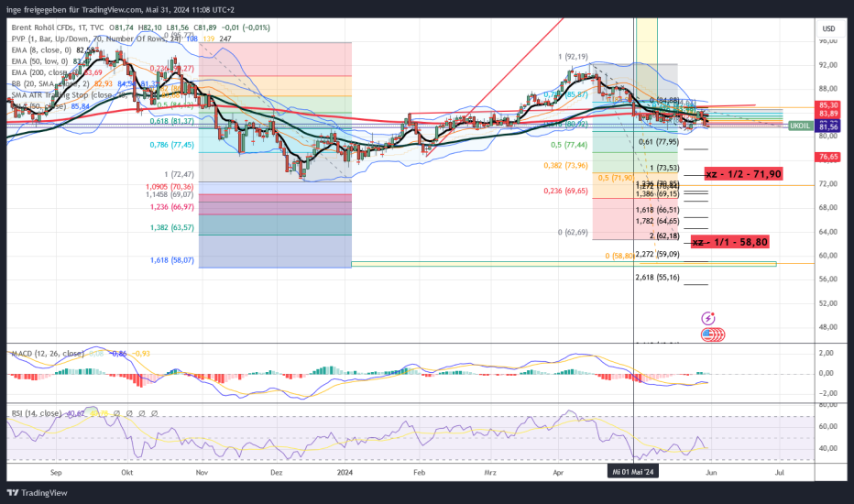Screen dimensions: 854x504
Task: Click the red 85,30 price label
Action: point(827,104)
